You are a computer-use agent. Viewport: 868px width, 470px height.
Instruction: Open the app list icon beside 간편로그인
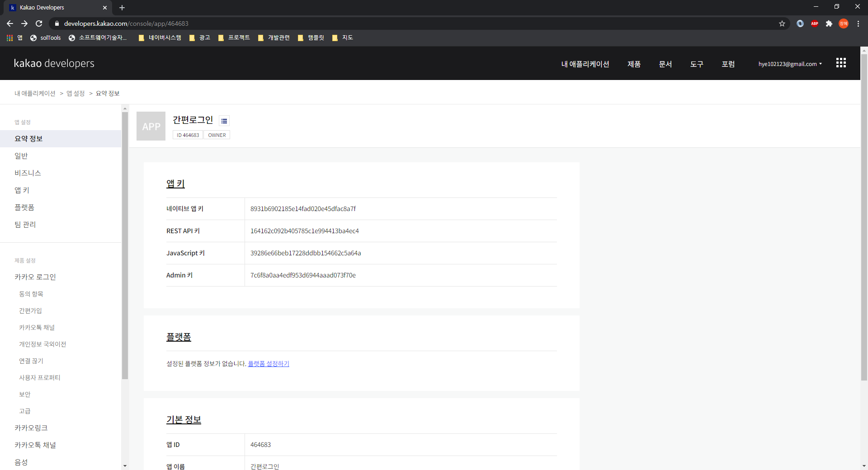(x=224, y=121)
